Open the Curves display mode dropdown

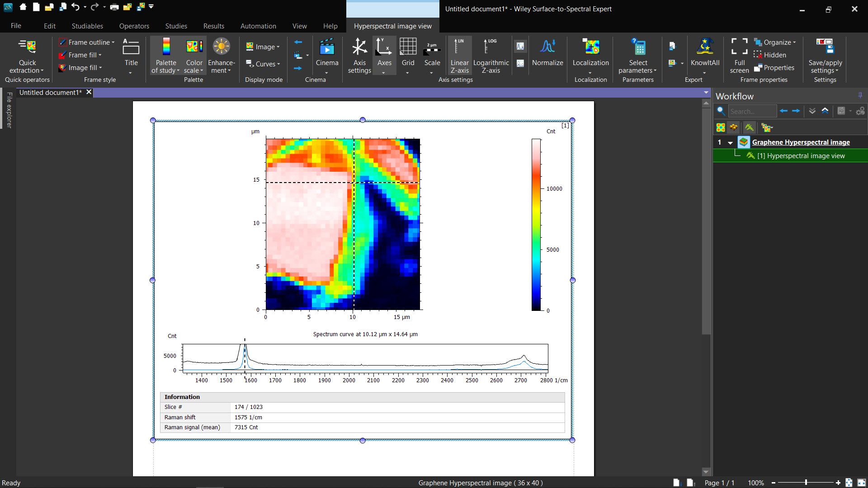(265, 64)
